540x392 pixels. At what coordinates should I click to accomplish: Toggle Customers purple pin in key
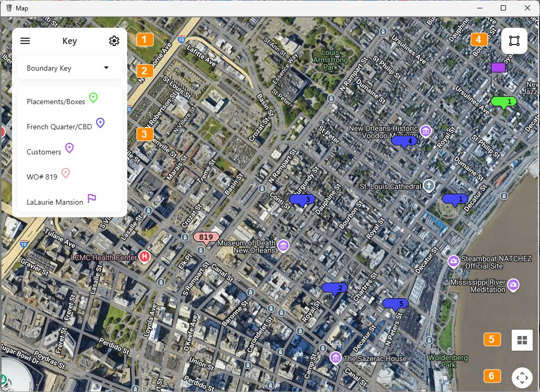click(x=69, y=148)
